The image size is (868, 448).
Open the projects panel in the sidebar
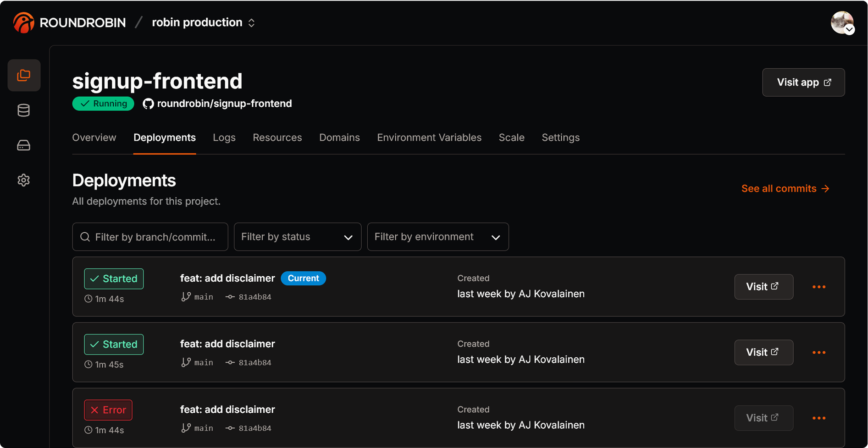tap(24, 75)
